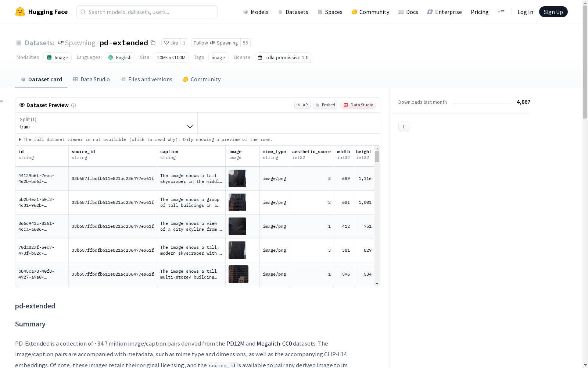Image resolution: width=588 pixels, height=368 pixels.
Task: Click the 4,867 downloads count
Action: pos(523,102)
